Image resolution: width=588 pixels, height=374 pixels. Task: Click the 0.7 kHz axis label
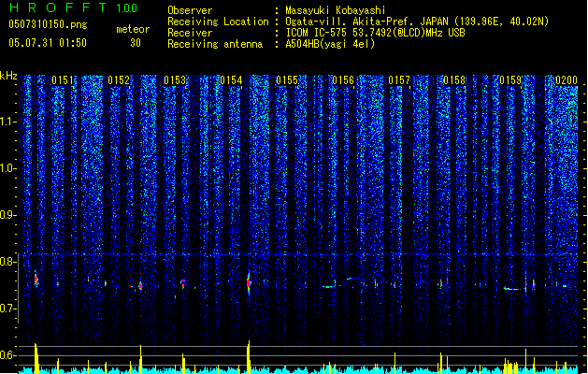8,309
